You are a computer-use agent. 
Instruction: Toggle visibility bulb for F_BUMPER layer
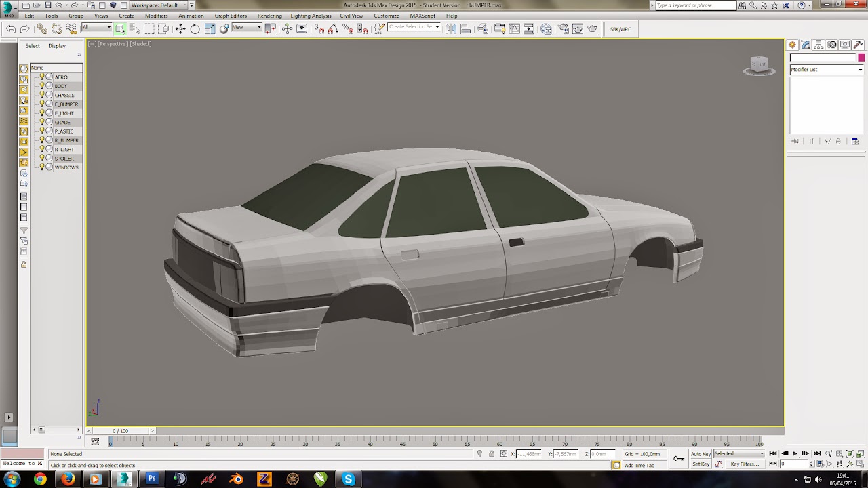pos(41,104)
